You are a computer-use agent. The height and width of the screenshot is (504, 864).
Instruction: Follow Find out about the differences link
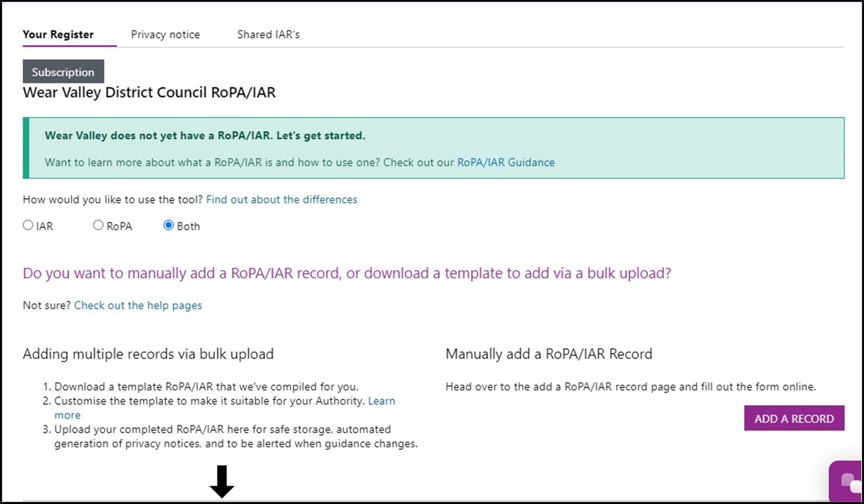coord(281,199)
